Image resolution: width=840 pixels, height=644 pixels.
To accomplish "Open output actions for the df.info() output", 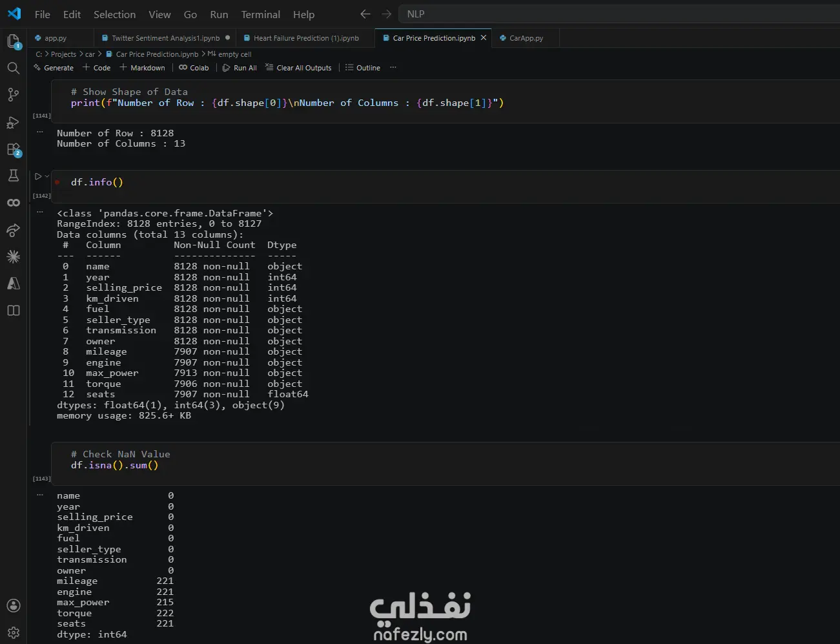I will 40,212.
